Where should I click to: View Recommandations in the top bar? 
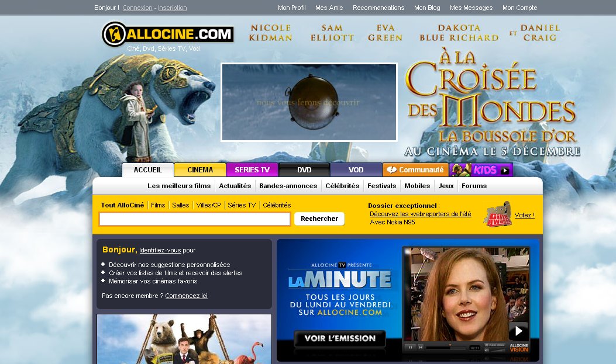(x=378, y=8)
